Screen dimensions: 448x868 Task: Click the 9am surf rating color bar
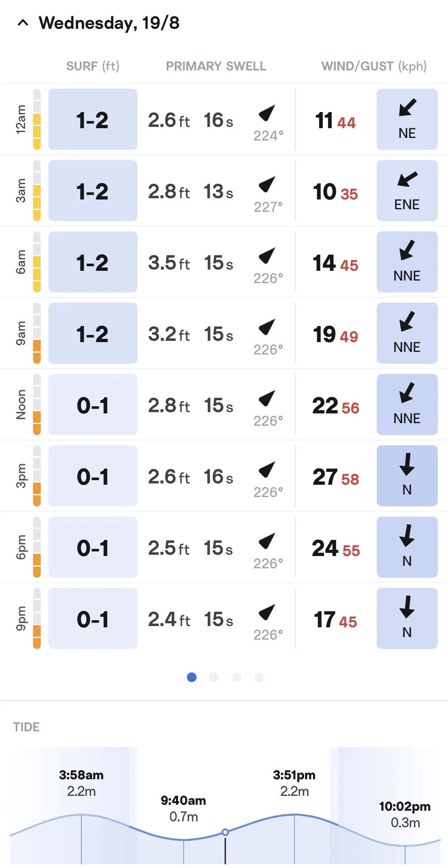coord(37,333)
